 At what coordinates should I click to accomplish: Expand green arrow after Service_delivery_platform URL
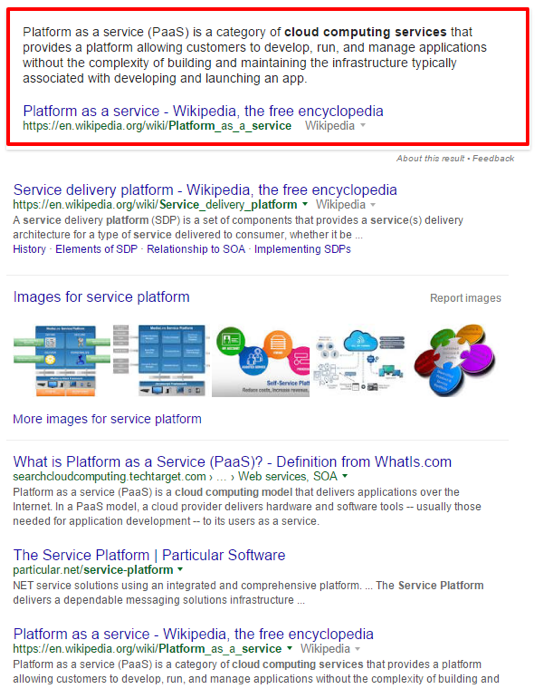tap(305, 204)
